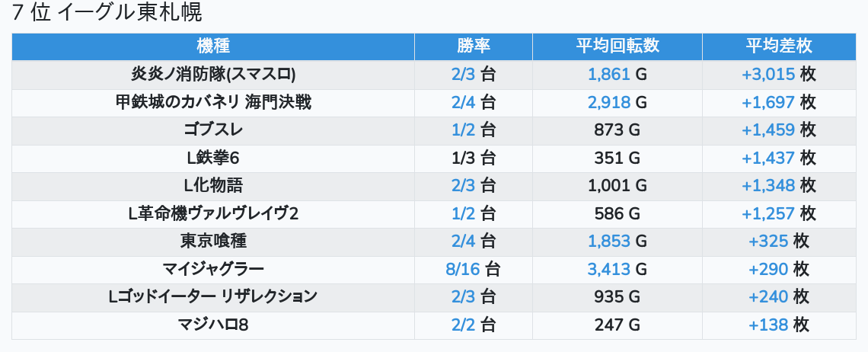Select the L化物語 machine name
Viewport: 868px width, 352px height.
point(213,185)
